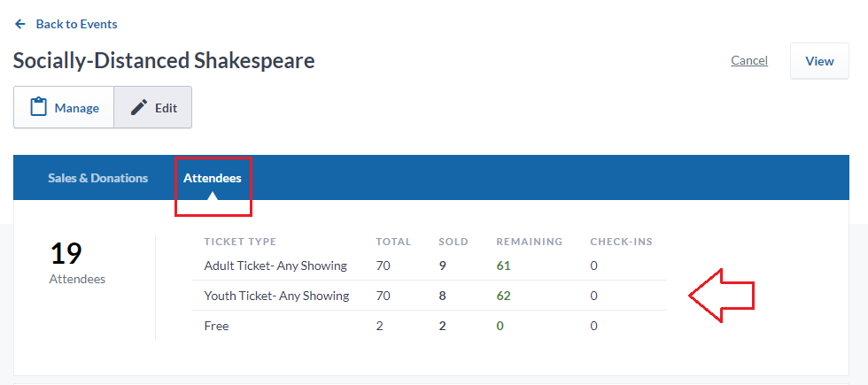Click the back arrow icon
The height and width of the screenshot is (385, 868).
pyautogui.click(x=20, y=25)
